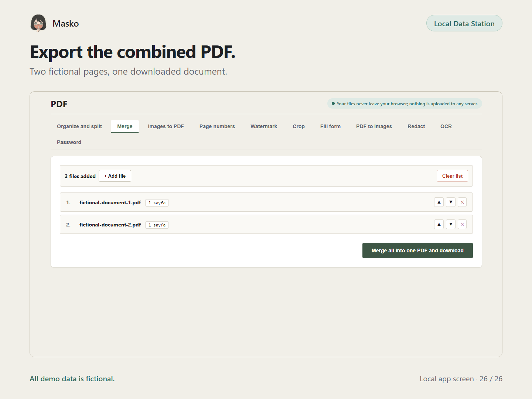This screenshot has height=399, width=532.
Task: Open the Organize and split tab
Action: [79, 126]
